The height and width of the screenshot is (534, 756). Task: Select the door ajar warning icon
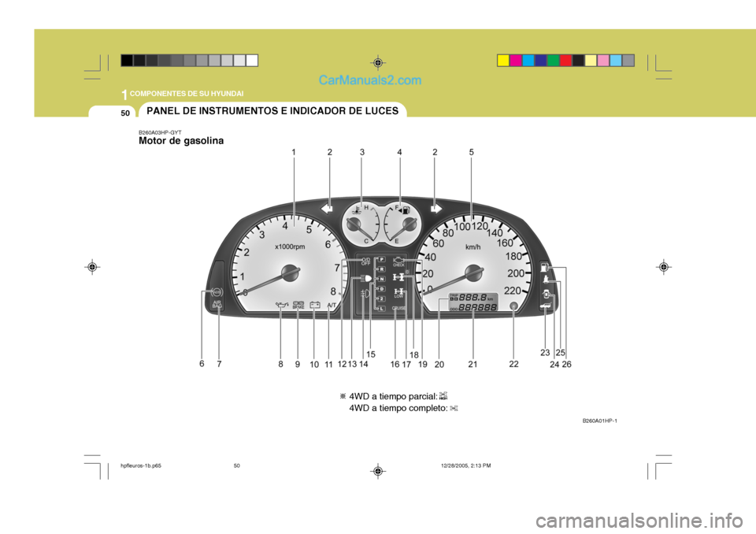545,293
